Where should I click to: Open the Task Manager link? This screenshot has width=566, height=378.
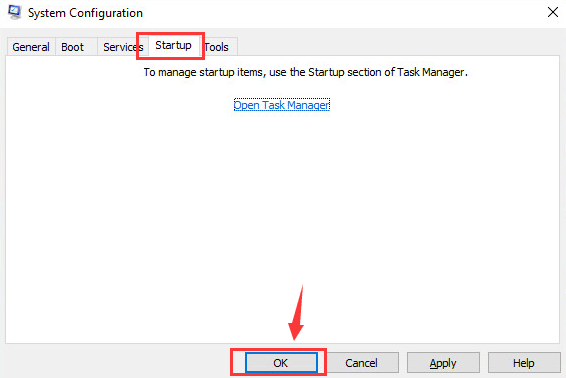[282, 105]
